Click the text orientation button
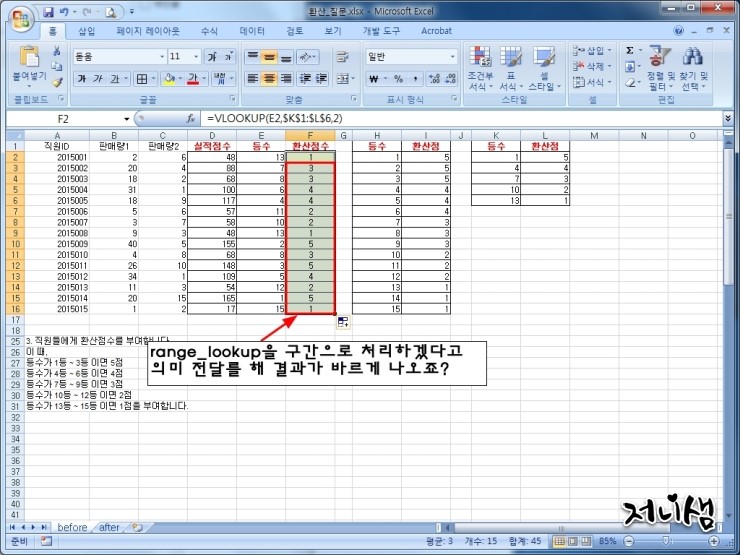The image size is (740, 555). click(307, 57)
